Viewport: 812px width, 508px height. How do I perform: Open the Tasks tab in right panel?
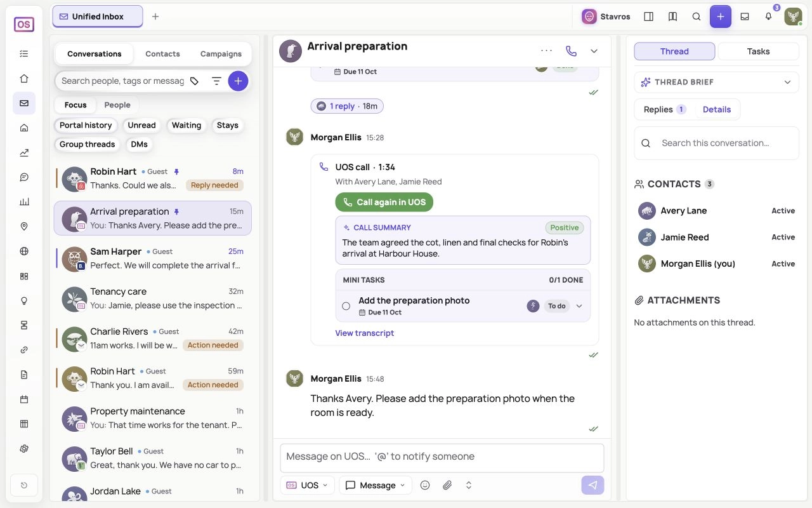pos(758,51)
